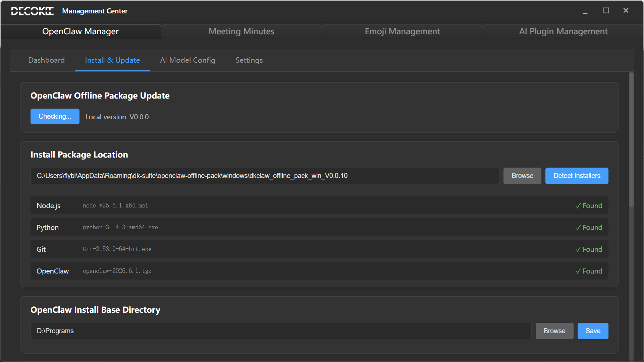Click the DECOKIT logo in the title bar
The height and width of the screenshot is (362, 644).
(32, 11)
